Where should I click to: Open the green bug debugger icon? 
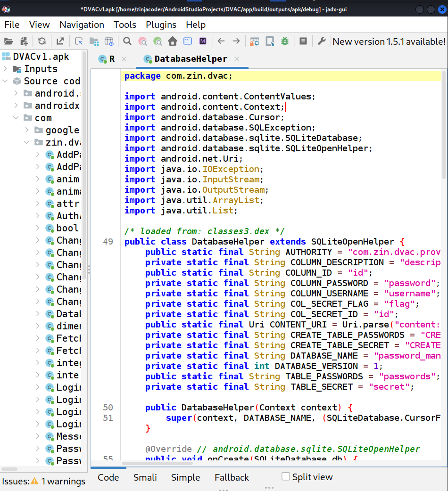285,41
